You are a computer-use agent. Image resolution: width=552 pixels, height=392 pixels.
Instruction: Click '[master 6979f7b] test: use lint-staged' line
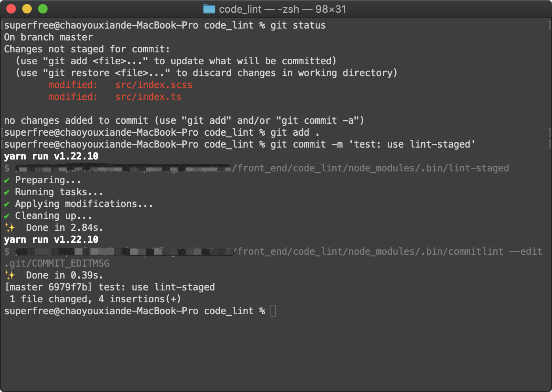(x=110, y=287)
